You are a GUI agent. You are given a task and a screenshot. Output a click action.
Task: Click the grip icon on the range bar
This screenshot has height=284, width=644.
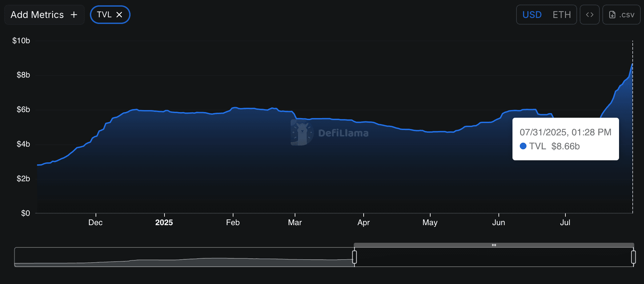coord(494,245)
